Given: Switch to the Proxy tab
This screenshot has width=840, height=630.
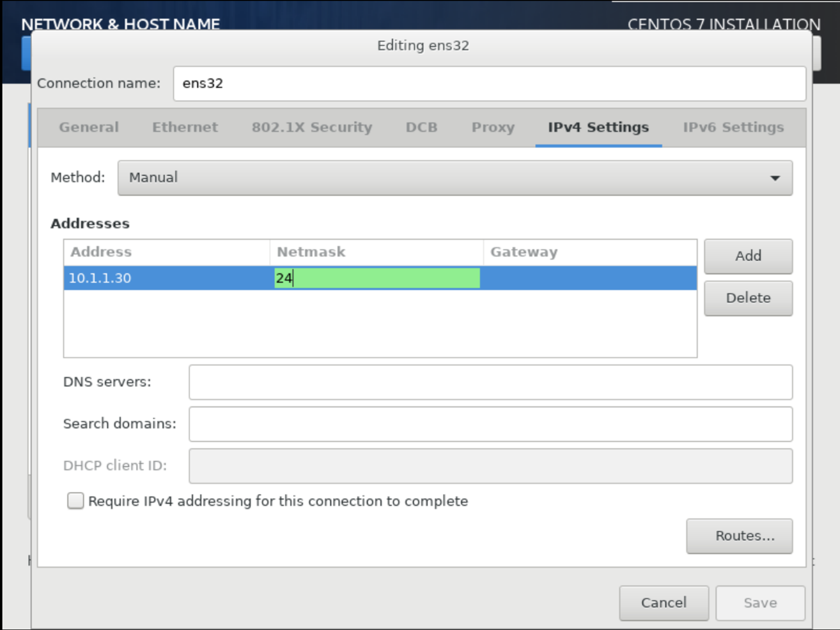Looking at the screenshot, I should point(493,127).
